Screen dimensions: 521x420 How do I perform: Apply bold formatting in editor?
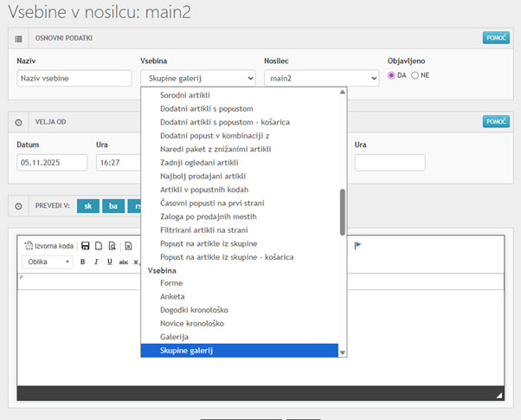tap(83, 262)
